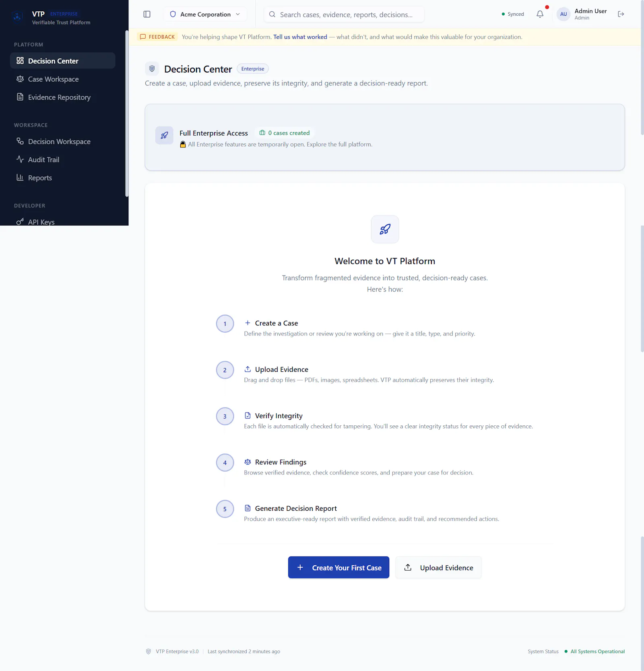Click the Synced status indicator
Viewport: 644px width, 671px height.
[x=513, y=14]
